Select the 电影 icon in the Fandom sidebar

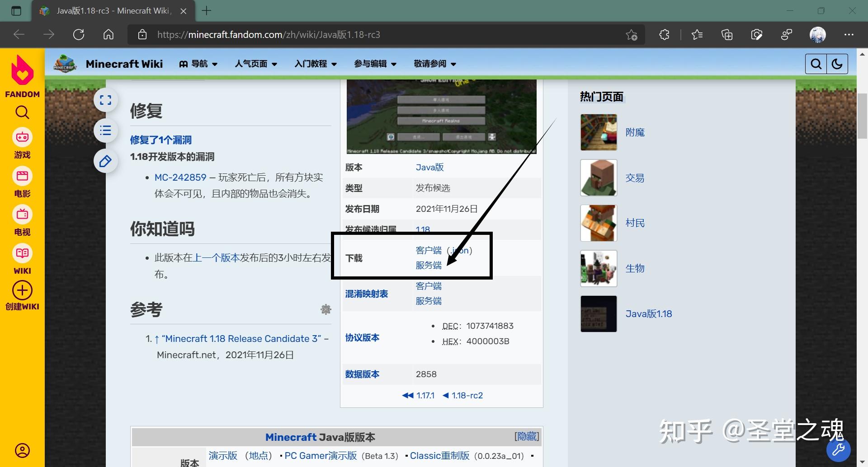click(x=22, y=176)
